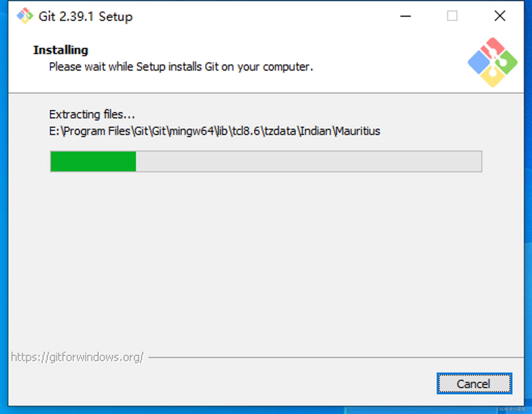Click the Extracting files... status label
This screenshot has height=414, width=532.
click(92, 114)
